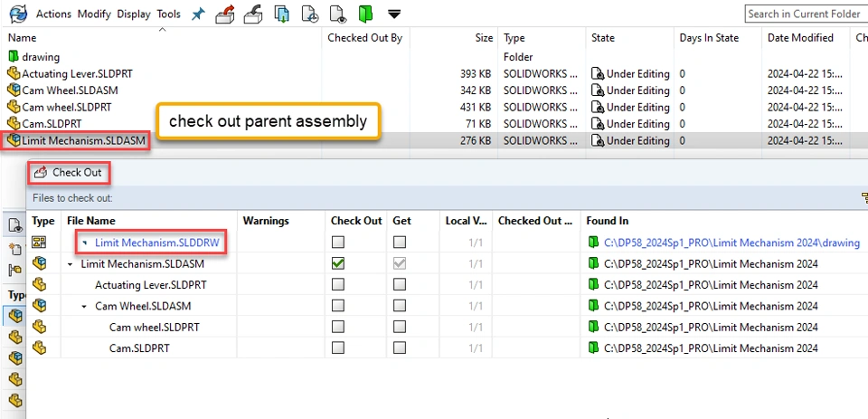Click the Preview tab icon on the left edge

(16, 225)
